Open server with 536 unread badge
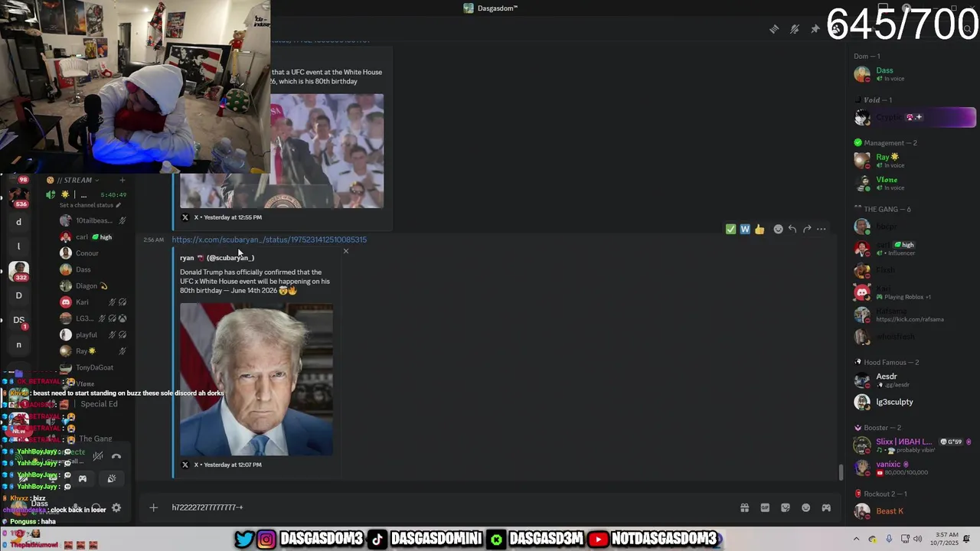The height and width of the screenshot is (551, 980). (x=18, y=197)
